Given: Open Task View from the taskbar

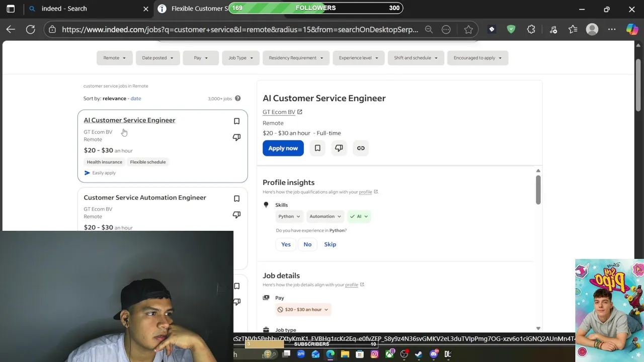Looking at the screenshot, I should click(286, 354).
